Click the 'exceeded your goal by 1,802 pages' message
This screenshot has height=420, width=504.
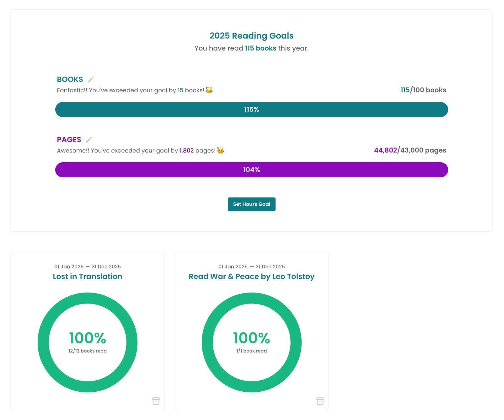[x=140, y=151]
